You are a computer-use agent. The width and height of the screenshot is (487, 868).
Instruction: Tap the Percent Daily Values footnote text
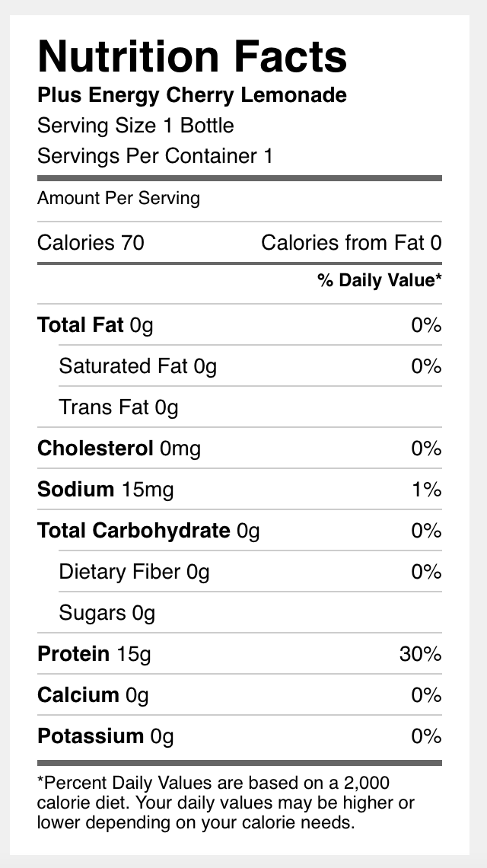(x=226, y=803)
